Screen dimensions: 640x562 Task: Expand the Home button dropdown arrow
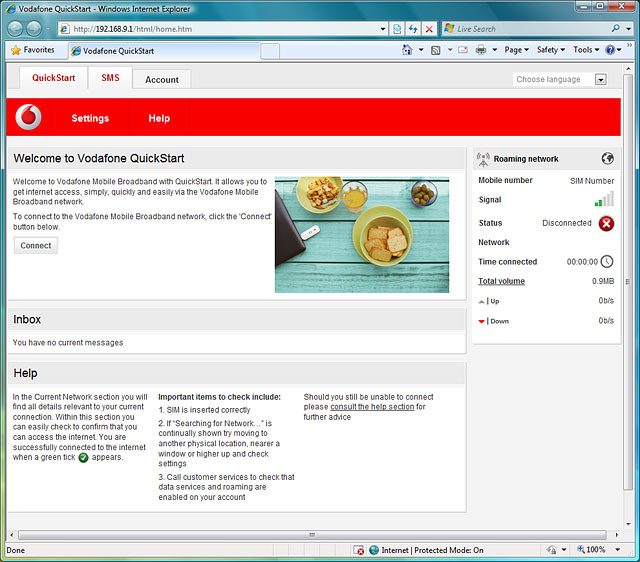(421, 50)
